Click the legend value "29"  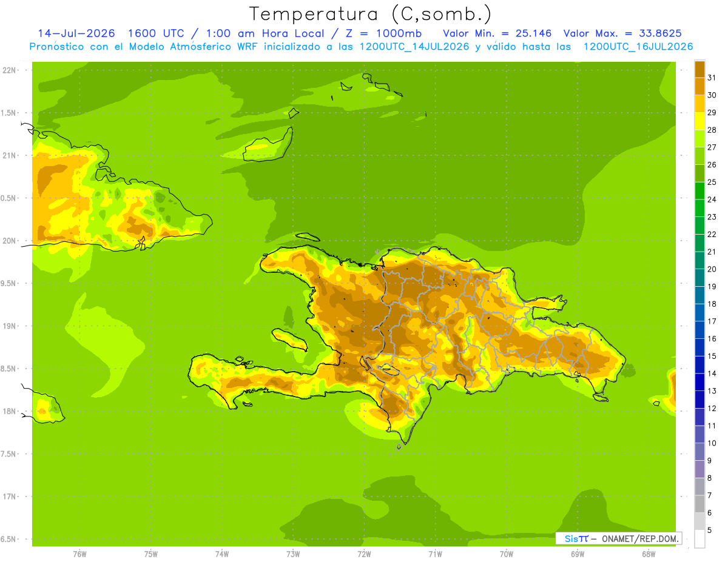pyautogui.click(x=712, y=113)
